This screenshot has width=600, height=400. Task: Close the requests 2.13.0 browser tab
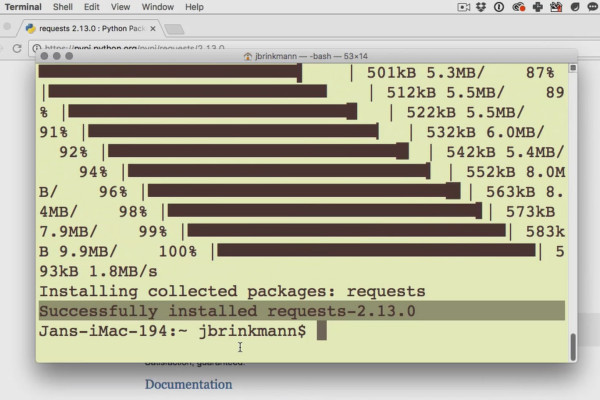[x=153, y=29]
